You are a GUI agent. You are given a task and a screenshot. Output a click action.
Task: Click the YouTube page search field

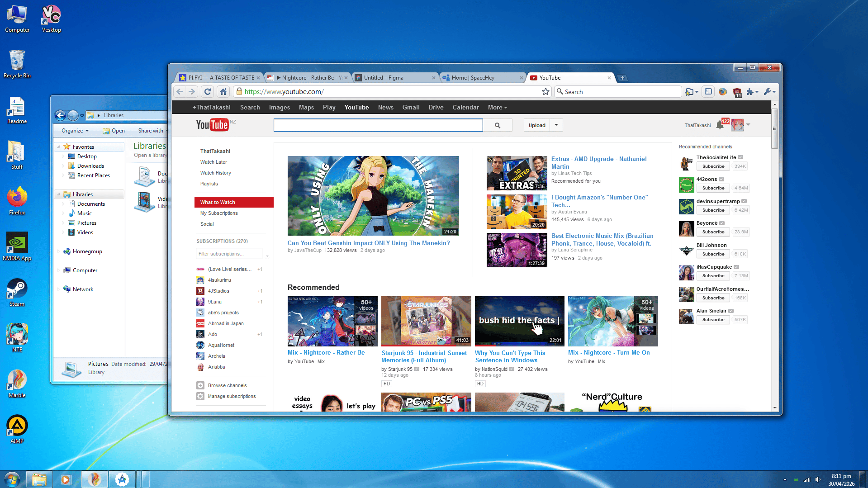coord(378,125)
